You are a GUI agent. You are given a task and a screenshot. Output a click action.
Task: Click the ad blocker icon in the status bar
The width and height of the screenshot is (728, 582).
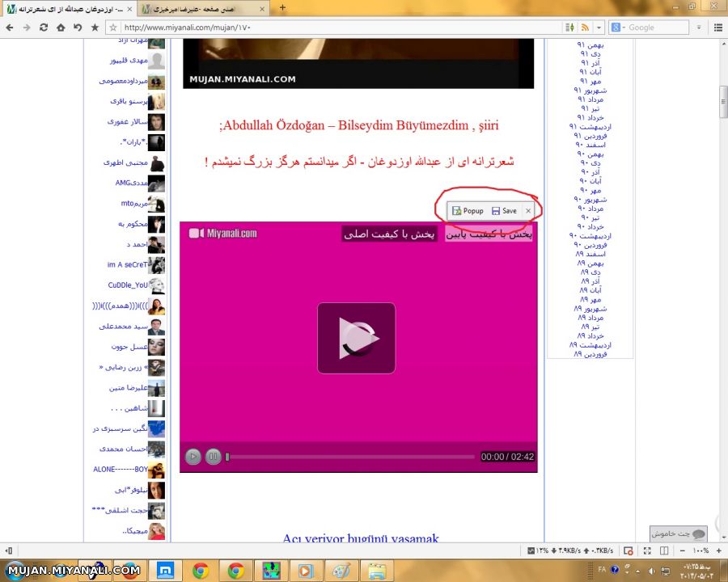click(629, 550)
